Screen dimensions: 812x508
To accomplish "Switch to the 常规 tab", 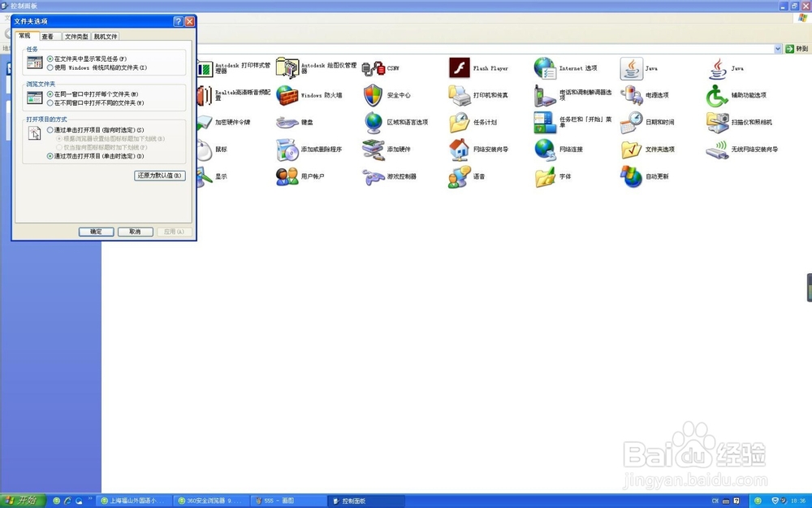I will click(25, 36).
